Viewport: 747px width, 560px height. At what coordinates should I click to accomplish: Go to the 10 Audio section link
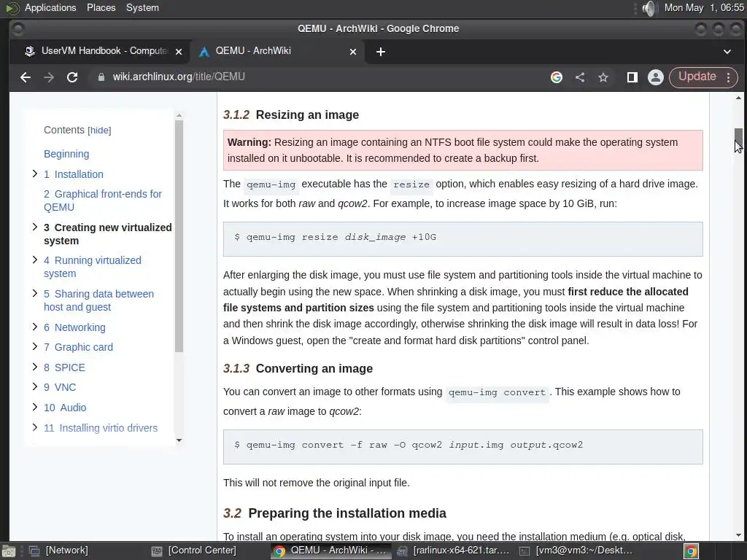point(65,408)
